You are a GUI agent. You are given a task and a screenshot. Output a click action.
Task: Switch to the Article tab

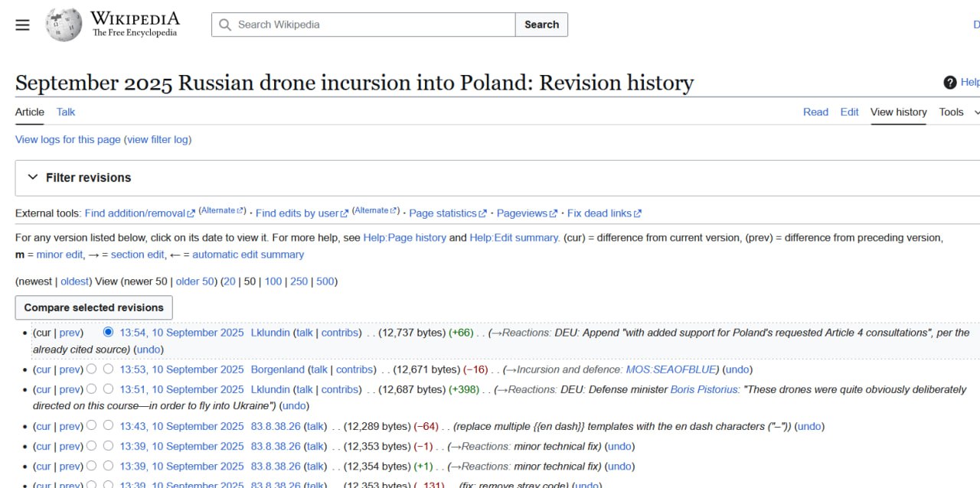[30, 112]
